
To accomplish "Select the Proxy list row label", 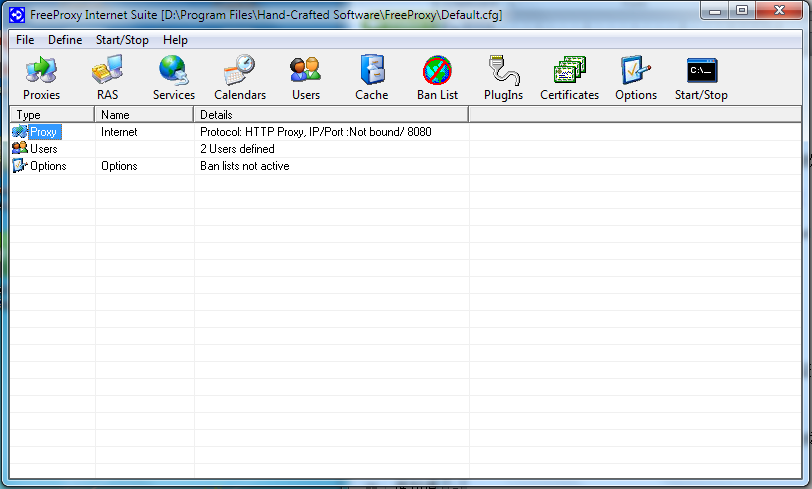I will 44,132.
